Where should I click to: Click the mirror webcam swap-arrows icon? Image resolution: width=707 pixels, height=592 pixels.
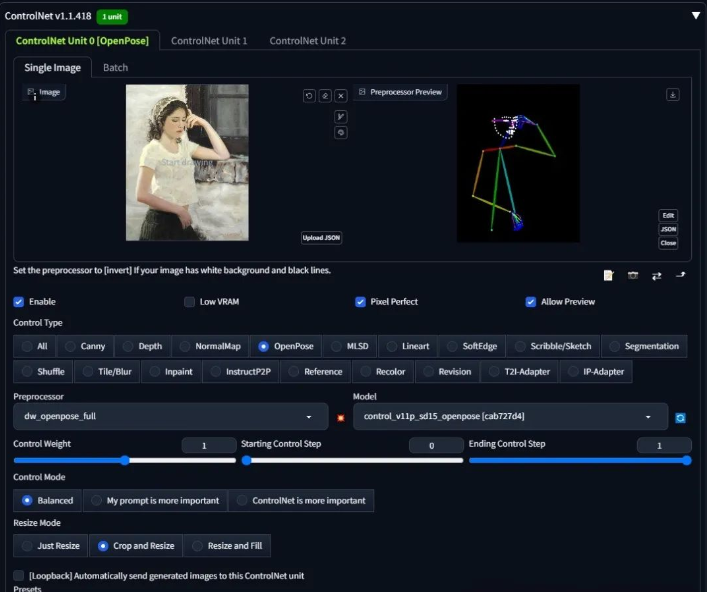pyautogui.click(x=656, y=275)
